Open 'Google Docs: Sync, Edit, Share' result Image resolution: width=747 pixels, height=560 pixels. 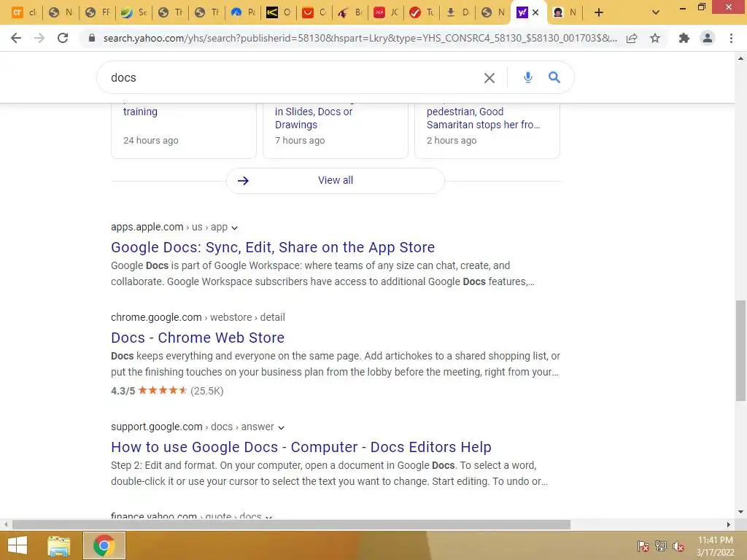273,247
